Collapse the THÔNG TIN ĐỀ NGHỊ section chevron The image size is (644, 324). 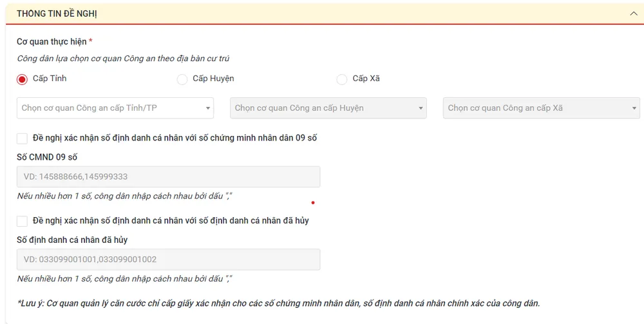(x=633, y=14)
